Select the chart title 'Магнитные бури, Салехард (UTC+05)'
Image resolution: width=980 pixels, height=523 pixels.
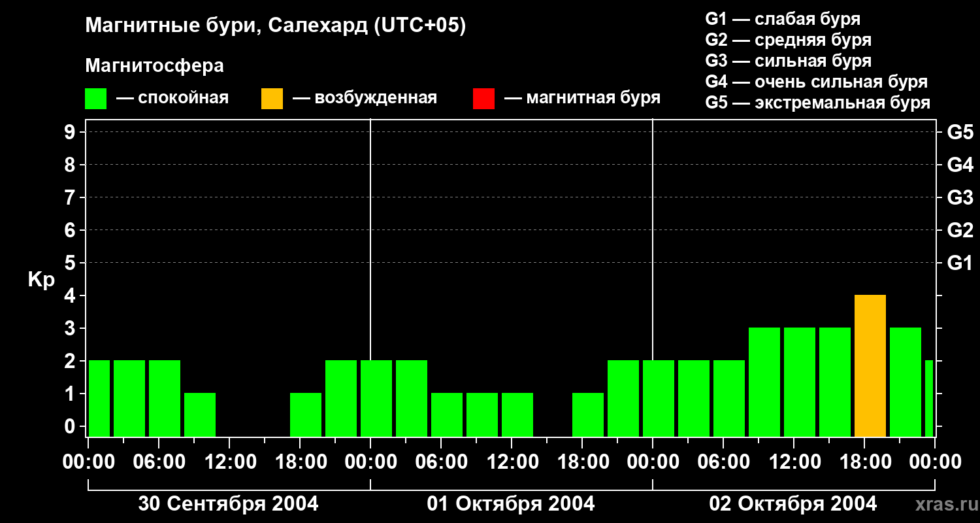275,26
